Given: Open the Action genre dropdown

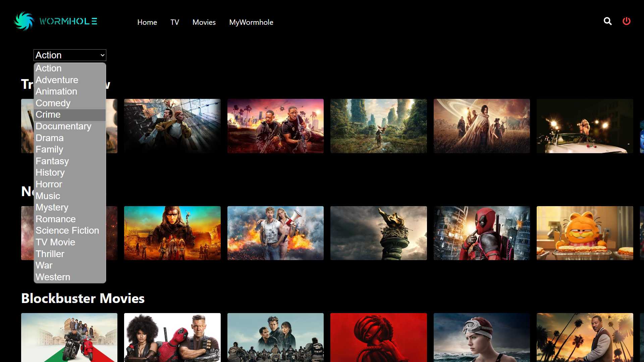Looking at the screenshot, I should pyautogui.click(x=70, y=55).
